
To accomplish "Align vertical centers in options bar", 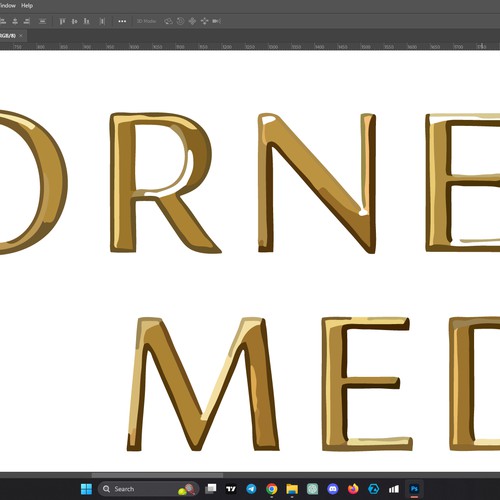I will [x=74, y=21].
